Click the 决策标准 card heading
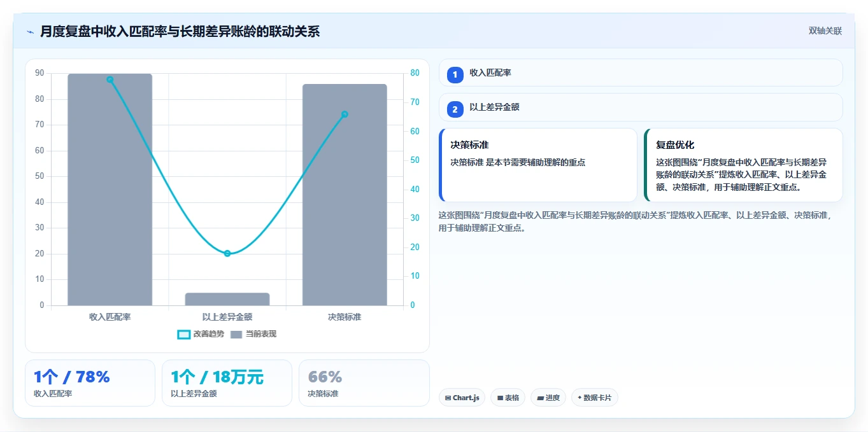Image resolution: width=868 pixels, height=432 pixels. pyautogui.click(x=469, y=145)
